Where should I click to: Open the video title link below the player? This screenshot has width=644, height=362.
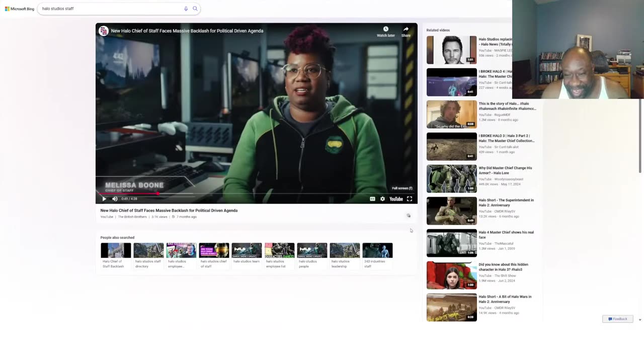click(169, 211)
